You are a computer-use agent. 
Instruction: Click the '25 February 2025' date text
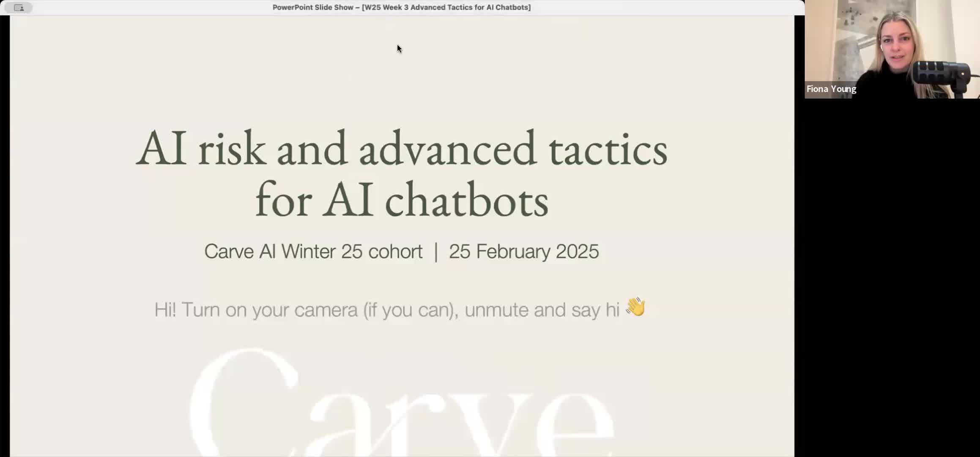point(523,251)
